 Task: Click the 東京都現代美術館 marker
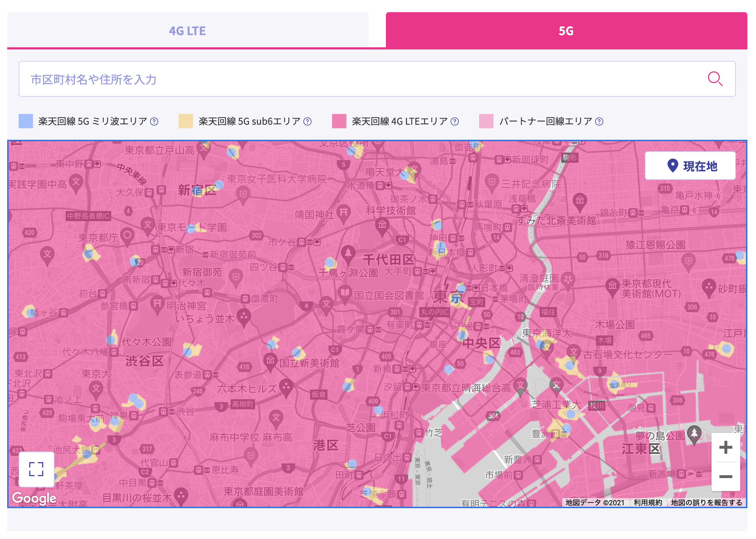[613, 287]
